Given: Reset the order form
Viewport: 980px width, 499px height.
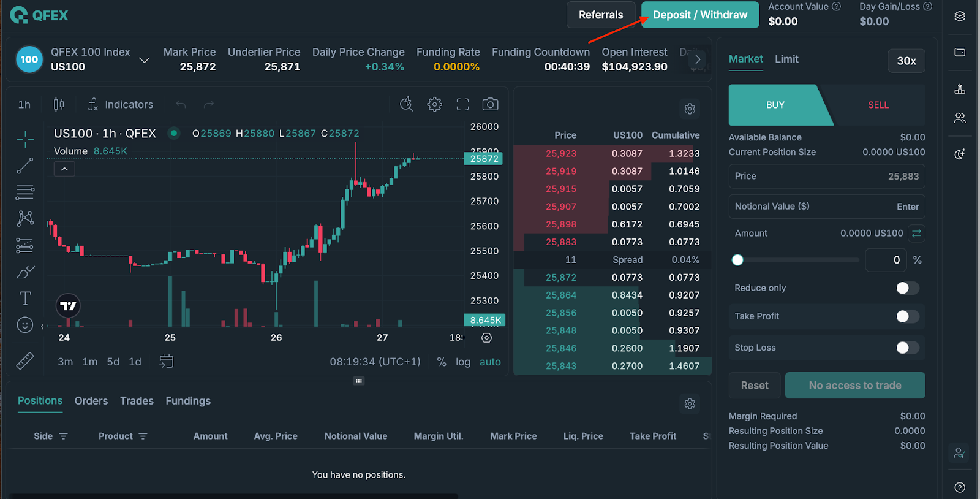Looking at the screenshot, I should coord(755,386).
